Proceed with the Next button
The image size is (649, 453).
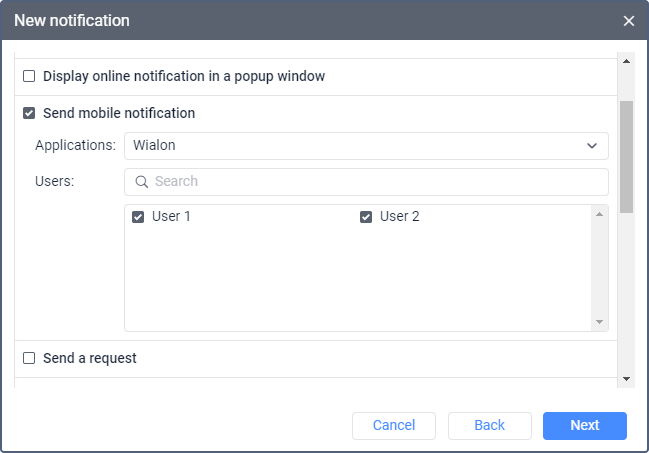coord(584,425)
